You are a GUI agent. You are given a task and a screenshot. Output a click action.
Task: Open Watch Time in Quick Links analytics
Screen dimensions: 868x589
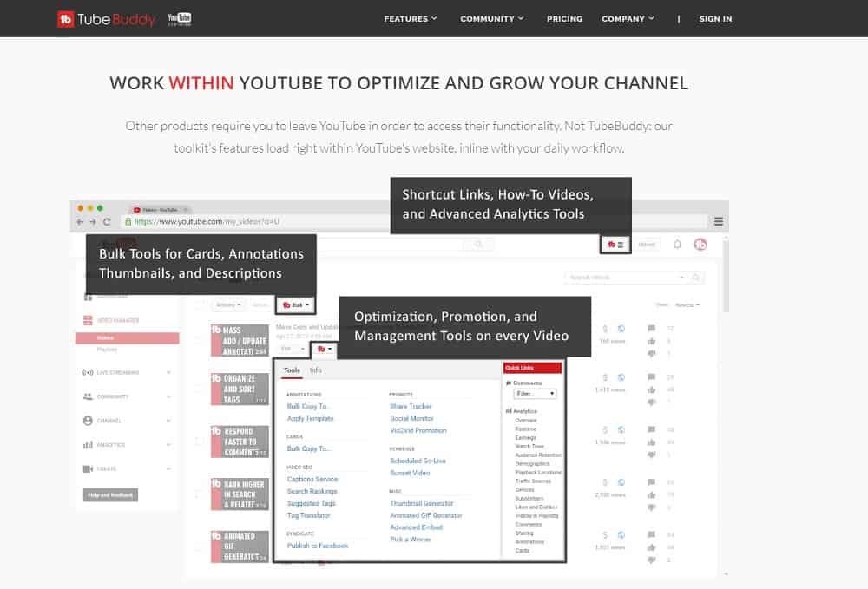529,447
